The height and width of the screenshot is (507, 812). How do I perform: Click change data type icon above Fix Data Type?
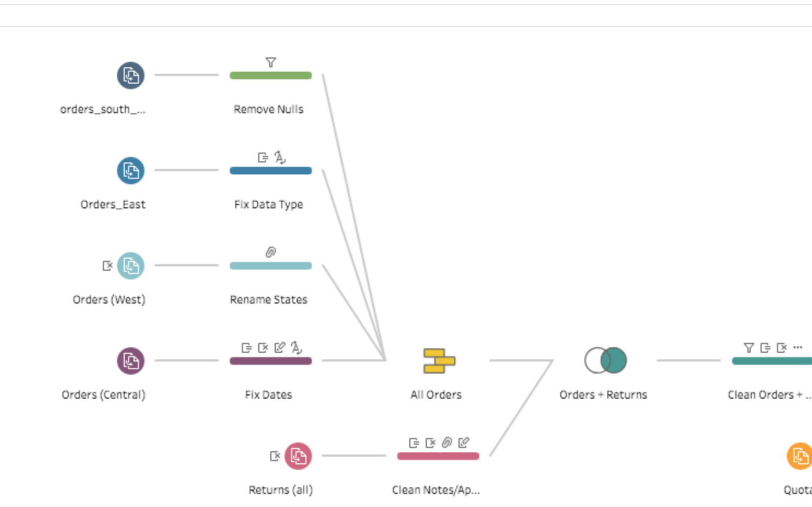pyautogui.click(x=280, y=158)
